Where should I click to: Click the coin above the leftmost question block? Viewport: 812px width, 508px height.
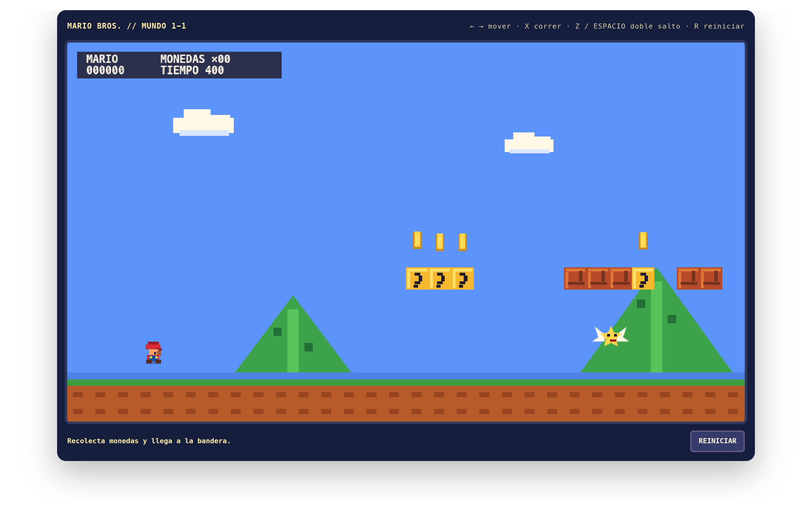pos(417,240)
